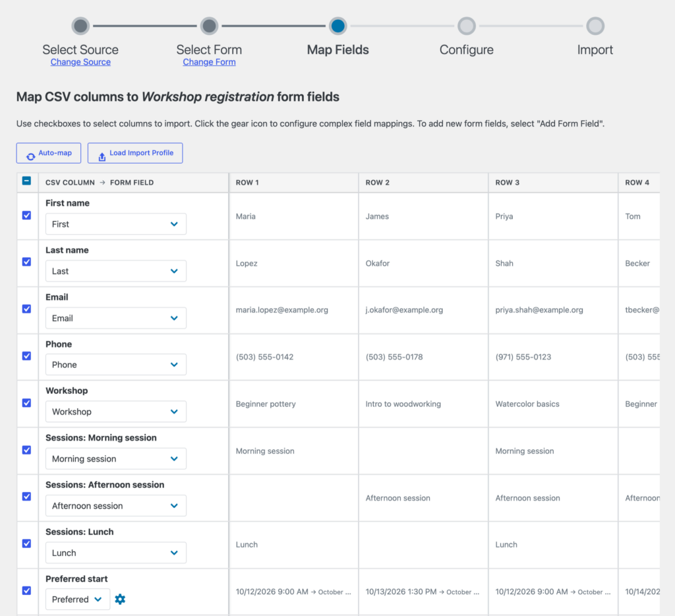The image size is (675, 616).
Task: Click the Configure step circle
Action: tap(467, 26)
